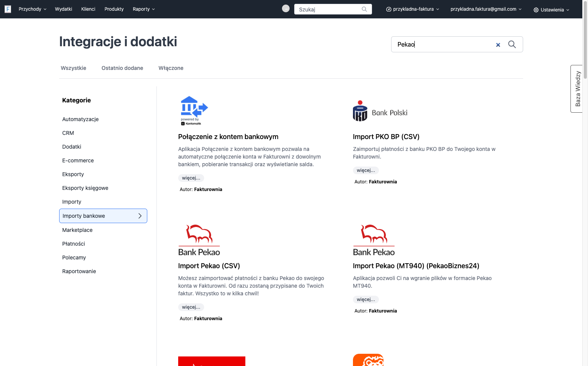Open Import Pekao (MT940) (PekaoBiznes24) title
This screenshot has width=588, height=366.
pos(416,266)
